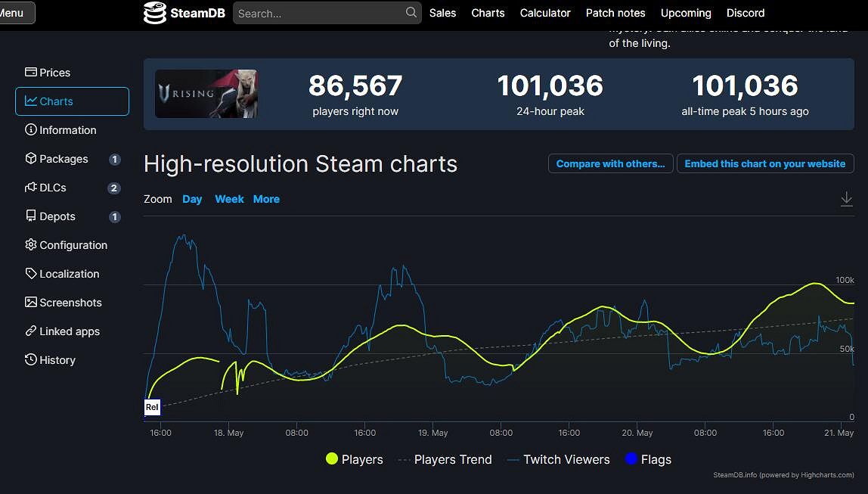Switch to Week zoom view
This screenshot has height=494, width=868.
229,199
